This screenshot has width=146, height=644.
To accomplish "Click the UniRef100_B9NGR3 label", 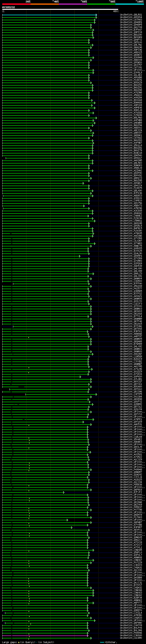I will (131, 165).
